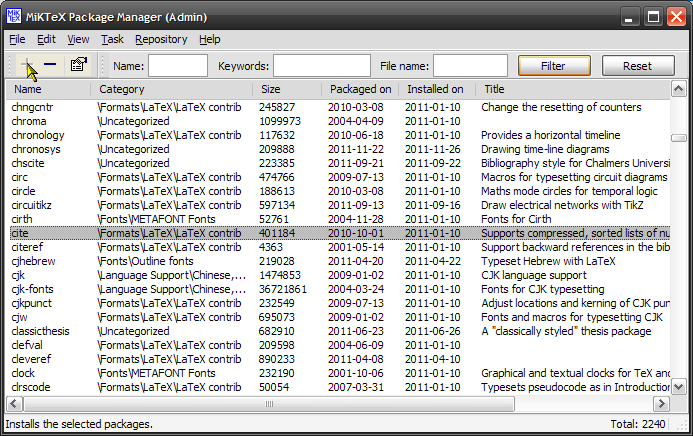The image size is (693, 436).
Task: Select the cjk package row
Action: tap(338, 275)
